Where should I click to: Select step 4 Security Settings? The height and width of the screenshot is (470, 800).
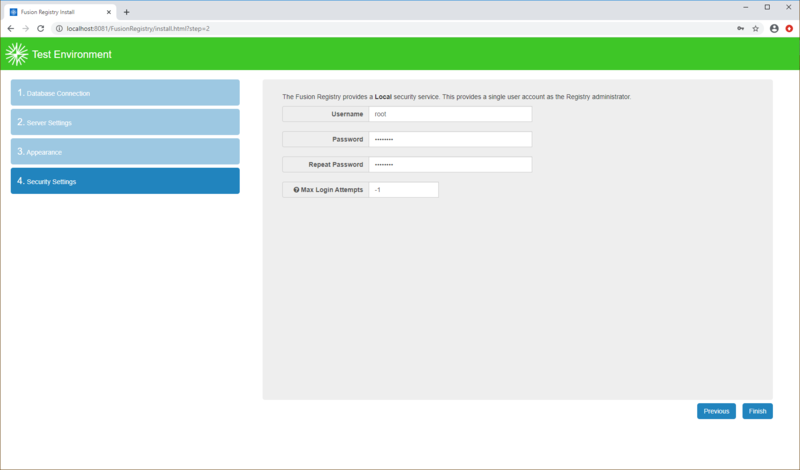click(125, 181)
